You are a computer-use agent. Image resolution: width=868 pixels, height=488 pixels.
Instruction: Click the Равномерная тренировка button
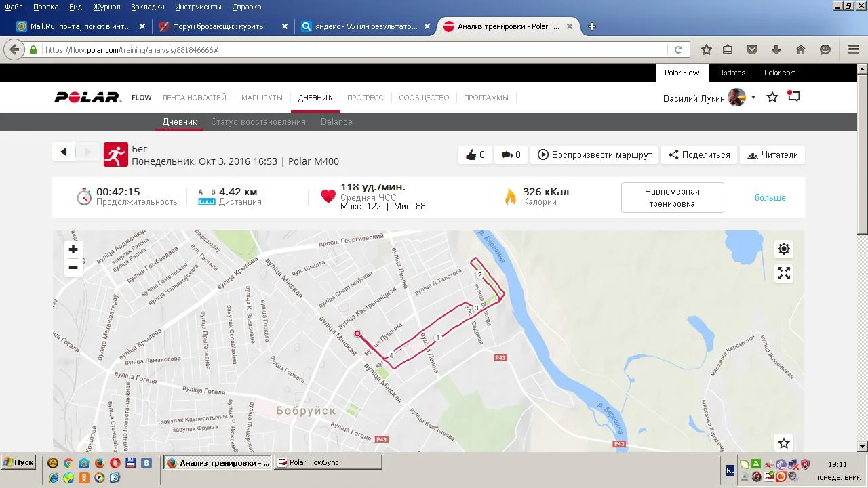coord(672,197)
